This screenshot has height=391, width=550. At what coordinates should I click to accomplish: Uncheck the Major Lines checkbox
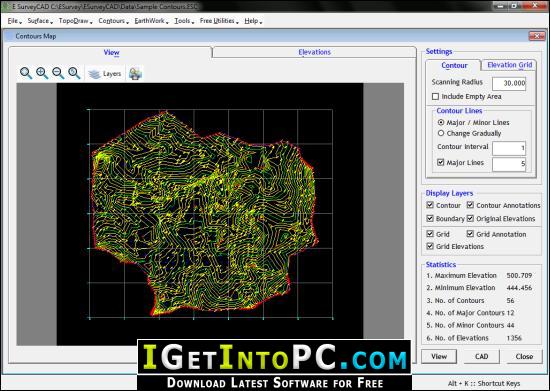pos(441,162)
